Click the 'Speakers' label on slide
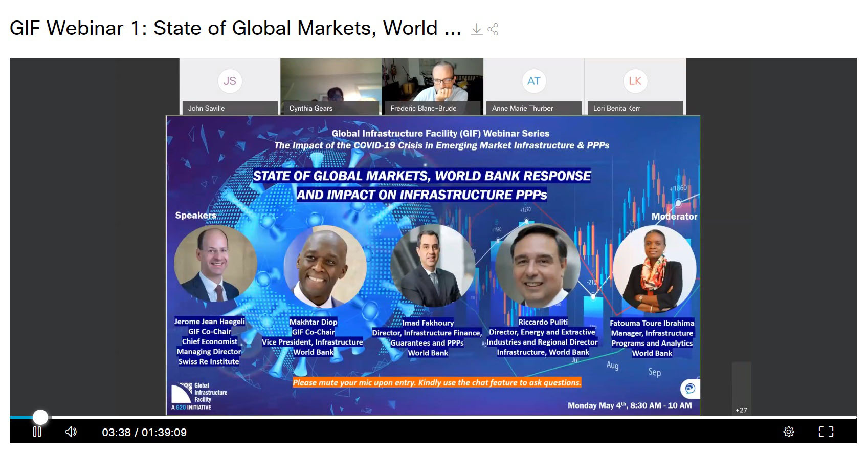Screen dimensions: 868x450 click(x=195, y=215)
